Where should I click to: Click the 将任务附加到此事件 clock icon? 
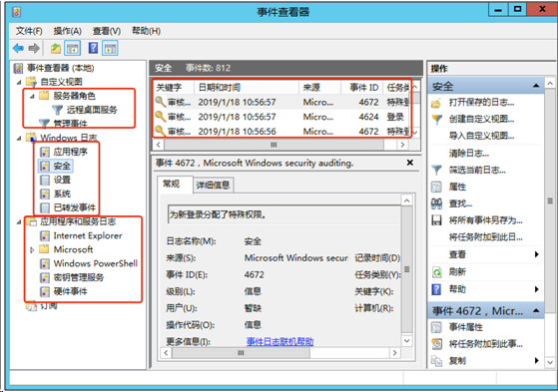436,344
